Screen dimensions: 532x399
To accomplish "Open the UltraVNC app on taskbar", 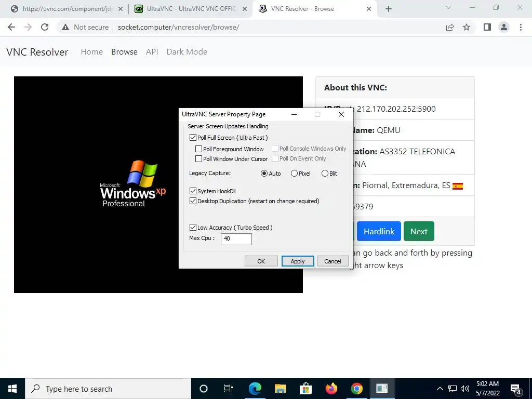I will tap(382, 389).
